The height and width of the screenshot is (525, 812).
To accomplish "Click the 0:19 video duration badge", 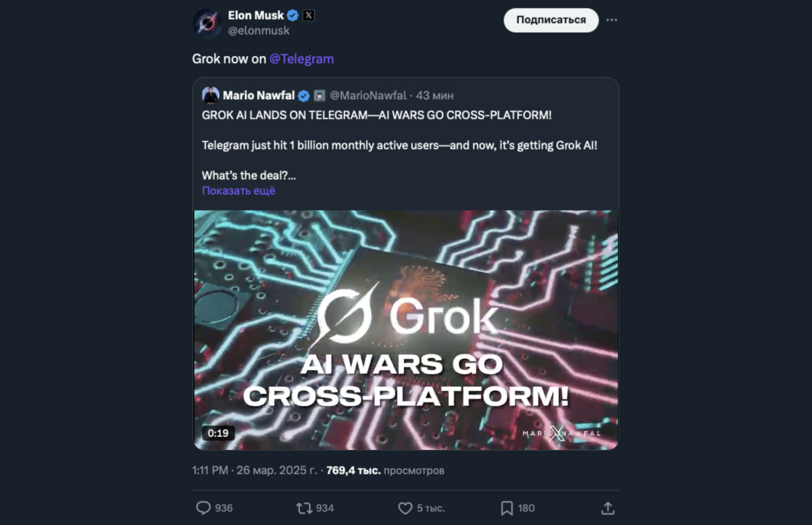I will click(218, 433).
